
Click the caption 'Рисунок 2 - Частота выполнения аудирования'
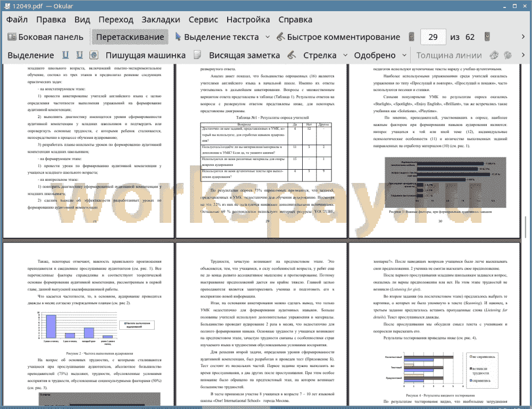pyautogui.click(x=99, y=353)
